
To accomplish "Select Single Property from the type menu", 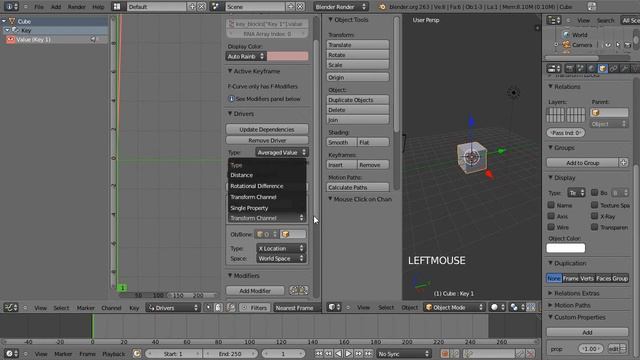I will 267,208.
